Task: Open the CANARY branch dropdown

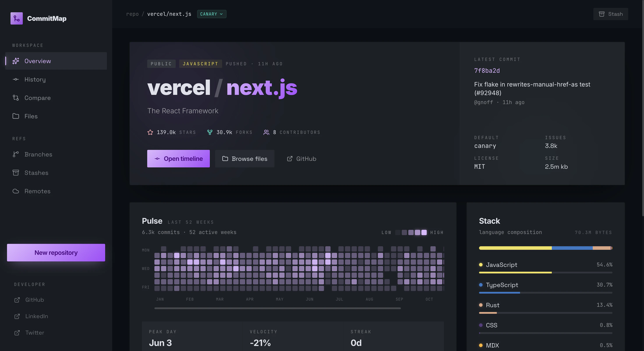Action: click(x=212, y=14)
